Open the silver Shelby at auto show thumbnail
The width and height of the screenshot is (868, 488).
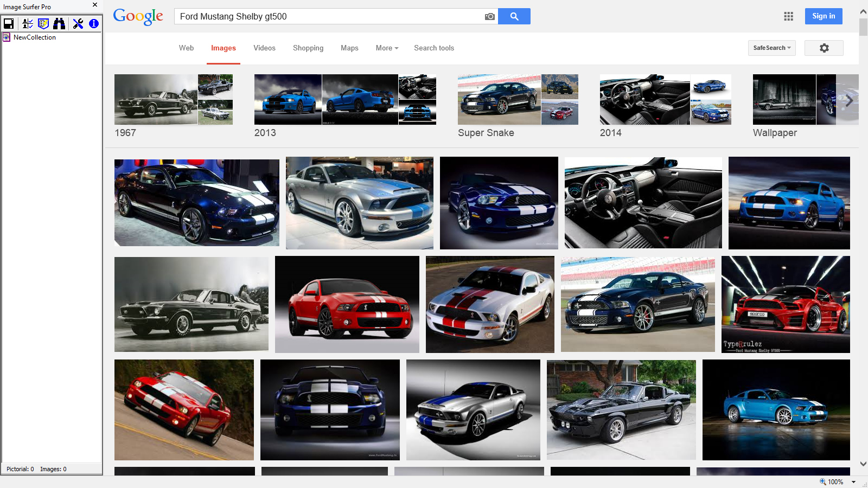[x=360, y=203]
